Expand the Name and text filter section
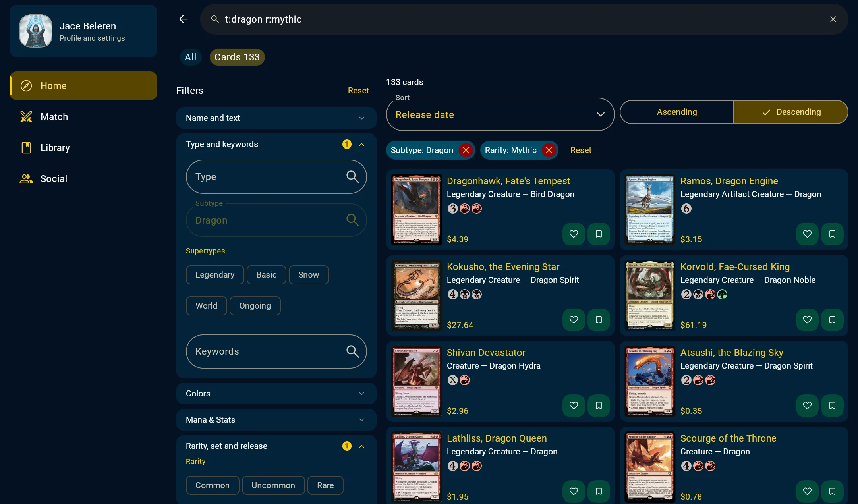 [276, 118]
